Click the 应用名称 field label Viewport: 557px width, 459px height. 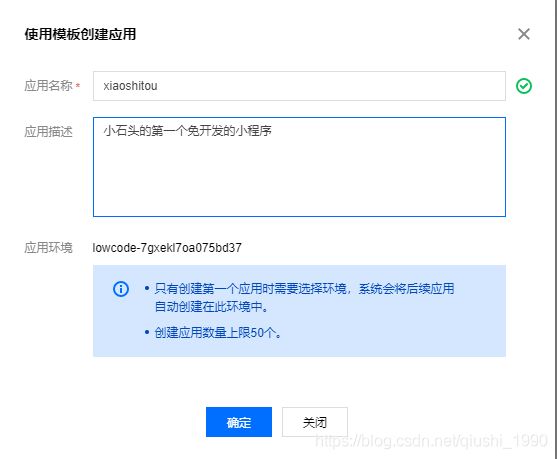[48, 86]
